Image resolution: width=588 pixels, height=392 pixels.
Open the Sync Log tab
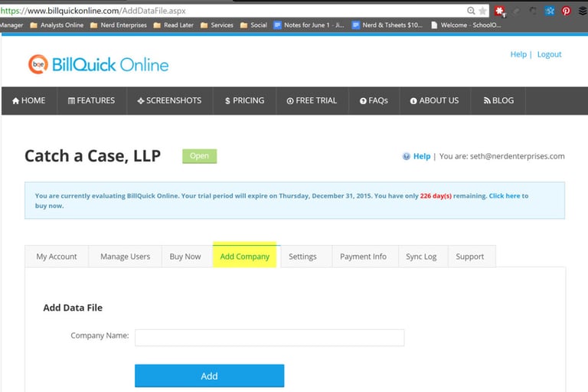pyautogui.click(x=421, y=256)
